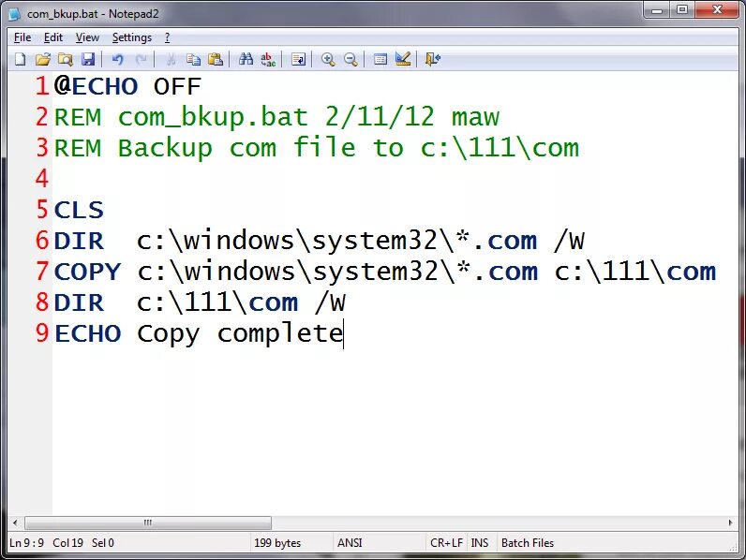Copy selection with the Copy icon
Viewport: 746px width, 560px height.
(x=193, y=59)
